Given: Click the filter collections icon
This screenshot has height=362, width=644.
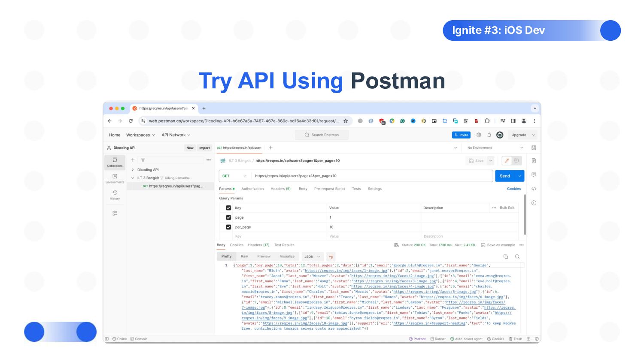Looking at the screenshot, I should (x=143, y=160).
